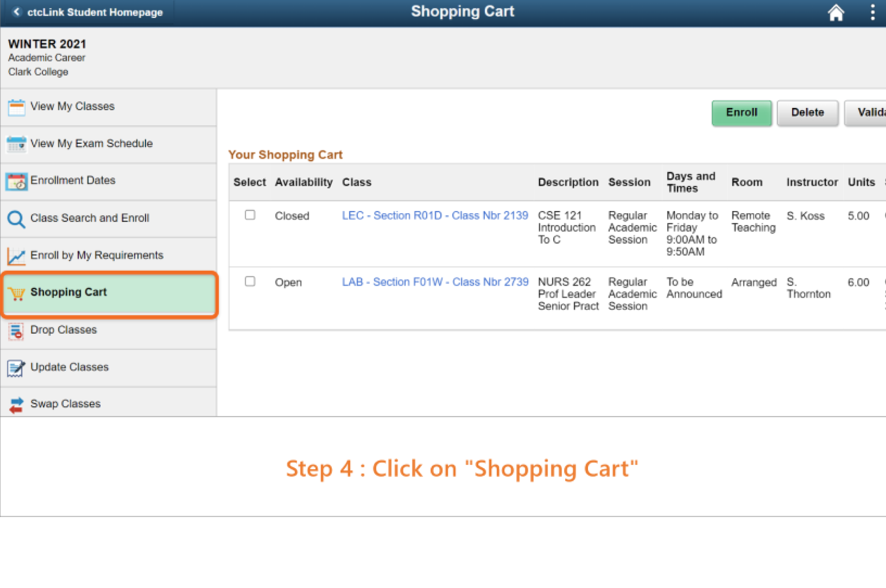
Task: Click the Swap Classes arrows icon
Action: point(16,404)
